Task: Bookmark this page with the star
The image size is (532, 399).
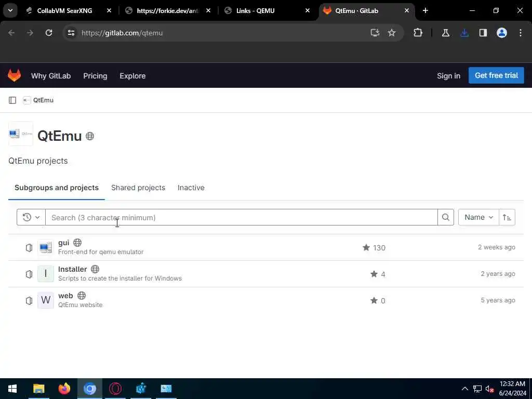Action: (392, 33)
